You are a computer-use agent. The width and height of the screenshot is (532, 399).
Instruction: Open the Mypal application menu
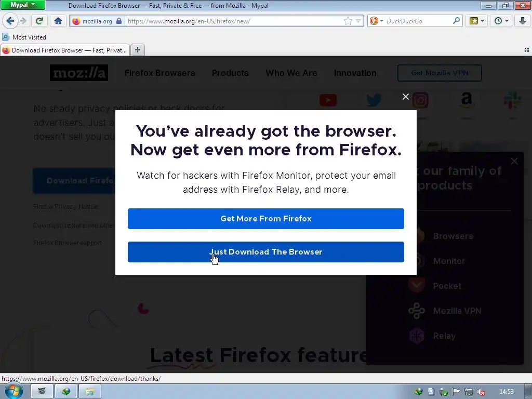(x=22, y=5)
